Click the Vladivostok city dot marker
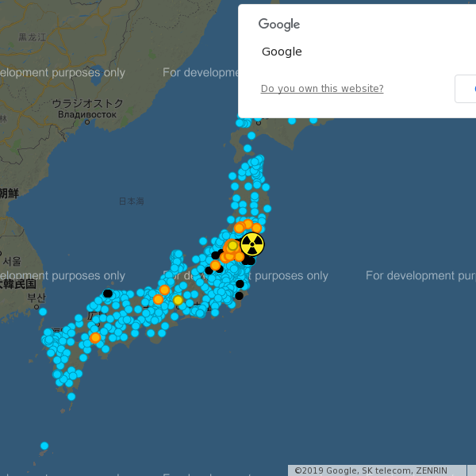Image resolution: width=476 pixels, height=476 pixels. (x=87, y=122)
